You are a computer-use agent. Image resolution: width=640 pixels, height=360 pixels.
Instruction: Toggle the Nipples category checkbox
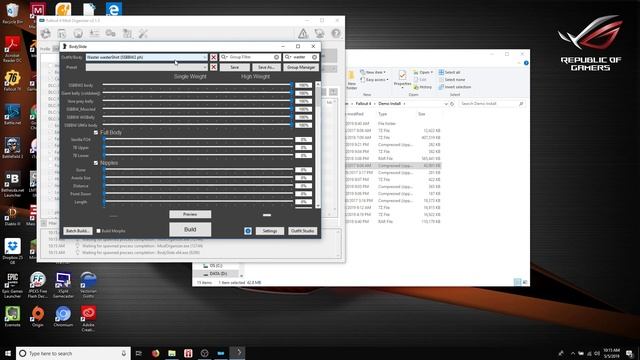click(x=96, y=163)
